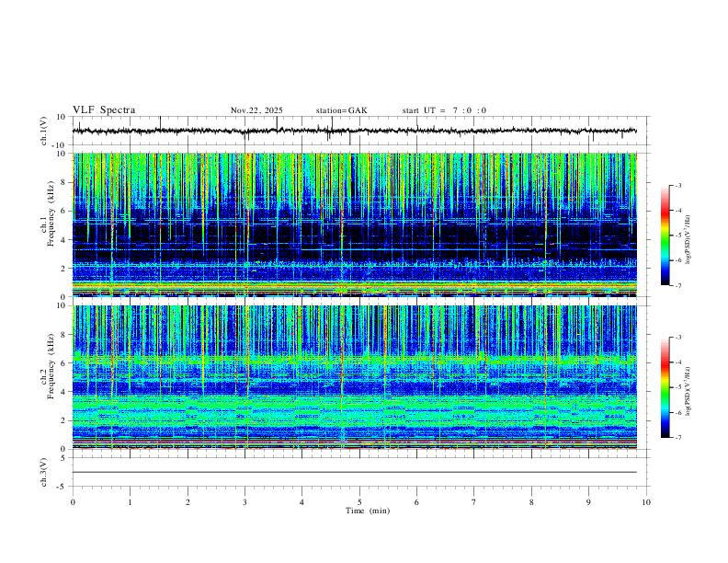Screen dimensions: 728x563
Task: Click the ch.1 spectrogram color bar
Action: pyautogui.click(x=665, y=236)
